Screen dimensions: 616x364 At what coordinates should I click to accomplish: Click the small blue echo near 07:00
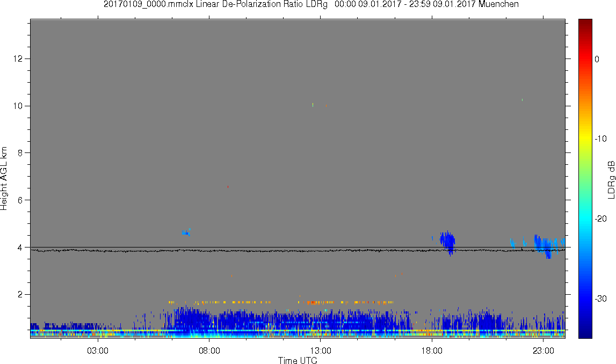(186, 232)
